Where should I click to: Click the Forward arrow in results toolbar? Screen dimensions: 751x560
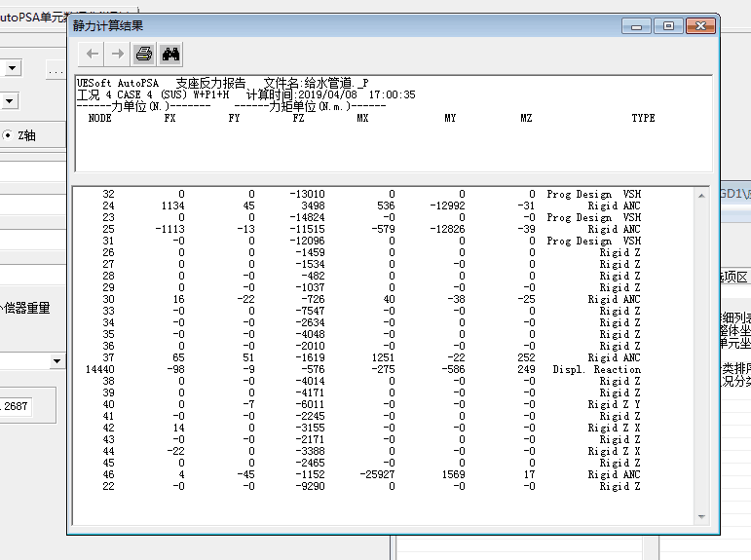click(117, 55)
